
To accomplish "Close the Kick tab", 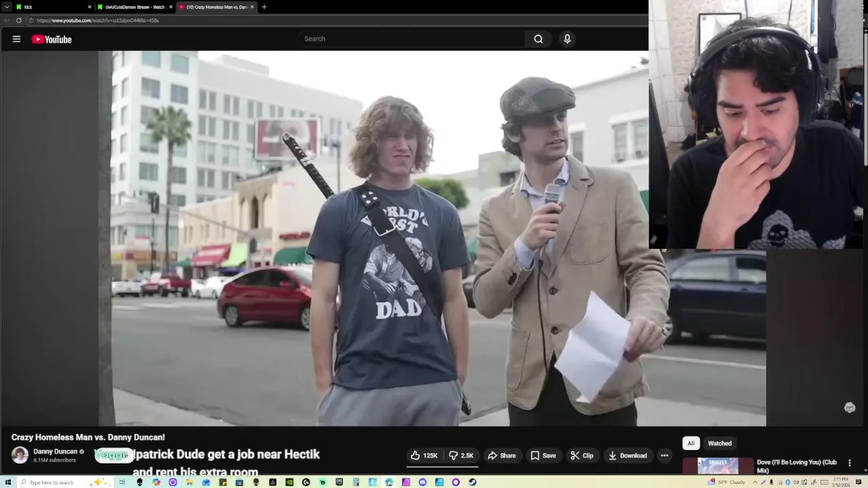I will click(x=89, y=7).
